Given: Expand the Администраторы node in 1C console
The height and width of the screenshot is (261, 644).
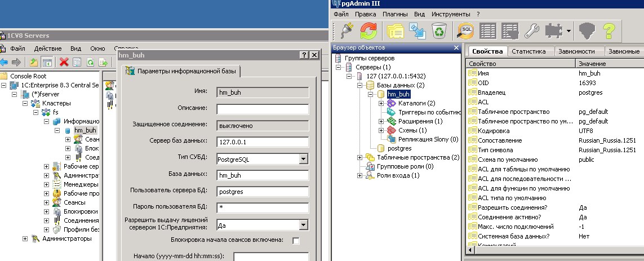Looking at the screenshot, I should click(x=25, y=239).
